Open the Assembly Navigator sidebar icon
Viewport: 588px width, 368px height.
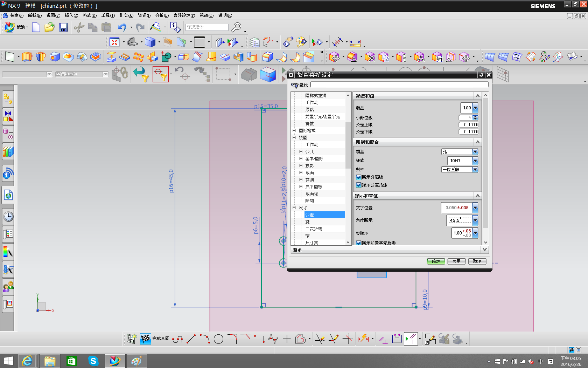click(8, 99)
